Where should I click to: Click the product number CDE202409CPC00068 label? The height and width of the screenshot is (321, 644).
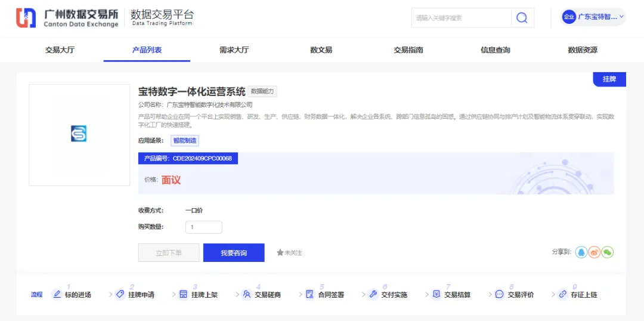pyautogui.click(x=188, y=158)
